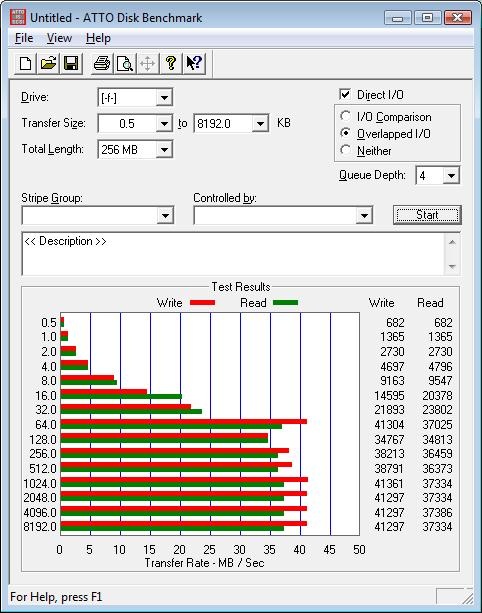Screen dimensions: 482x613
Task: Click the green Read legend swatch
Action: point(285,303)
